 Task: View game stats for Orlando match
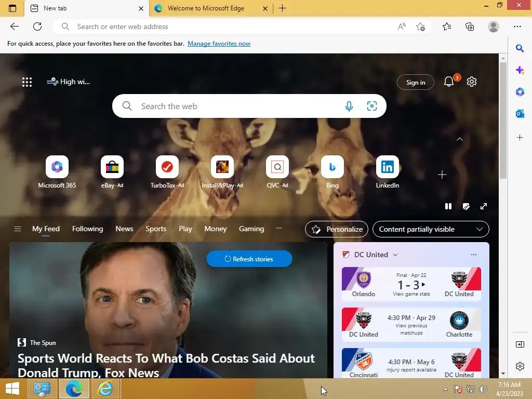pyautogui.click(x=411, y=294)
